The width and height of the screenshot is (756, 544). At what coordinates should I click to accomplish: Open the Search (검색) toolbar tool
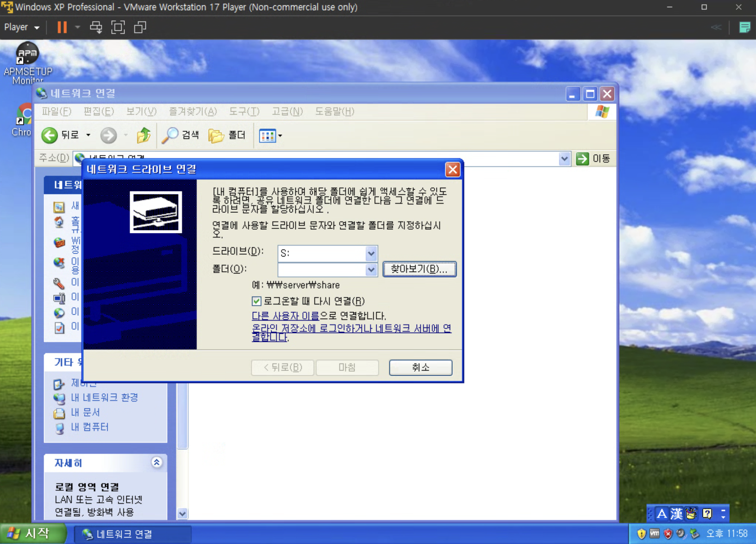[x=180, y=135]
